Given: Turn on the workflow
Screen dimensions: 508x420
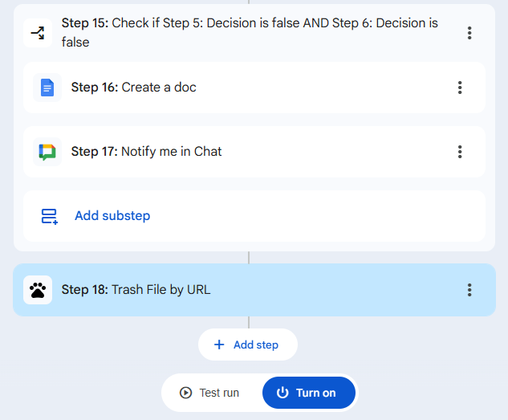Looking at the screenshot, I should click(x=308, y=393).
